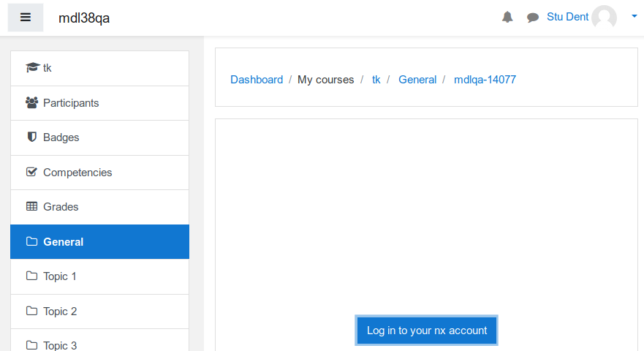Click the General folder icon
The width and height of the screenshot is (644, 351).
pyautogui.click(x=31, y=241)
